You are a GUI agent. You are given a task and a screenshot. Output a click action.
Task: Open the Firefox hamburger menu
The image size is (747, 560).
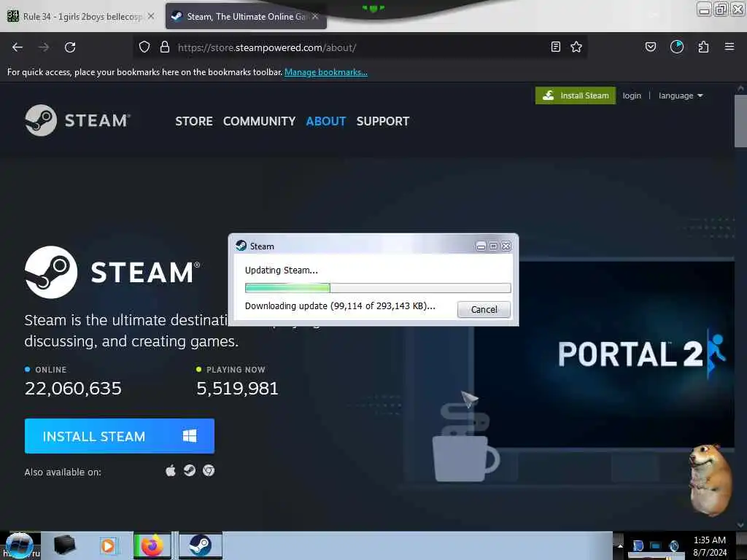pyautogui.click(x=729, y=47)
